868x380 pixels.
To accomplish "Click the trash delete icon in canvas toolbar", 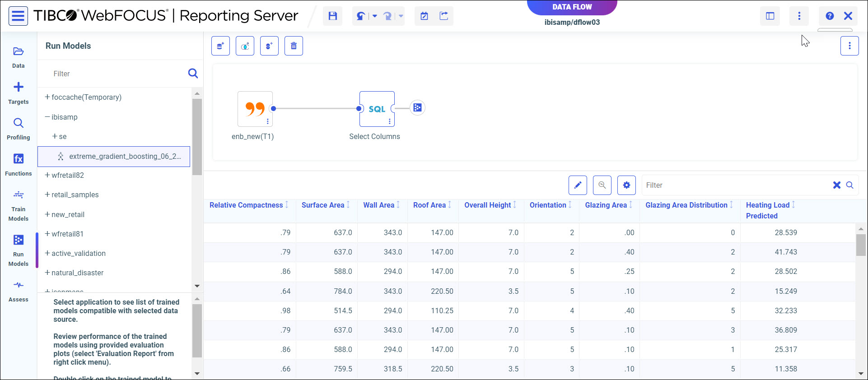I will [x=294, y=46].
